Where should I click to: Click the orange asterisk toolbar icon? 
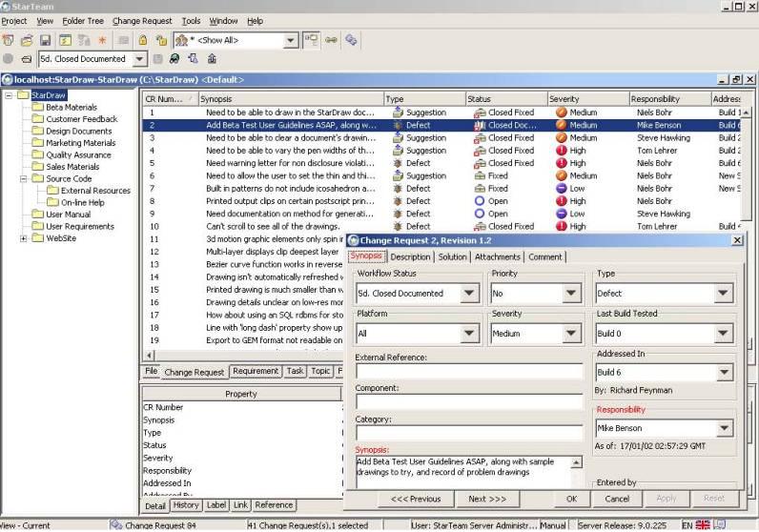[x=102, y=40]
